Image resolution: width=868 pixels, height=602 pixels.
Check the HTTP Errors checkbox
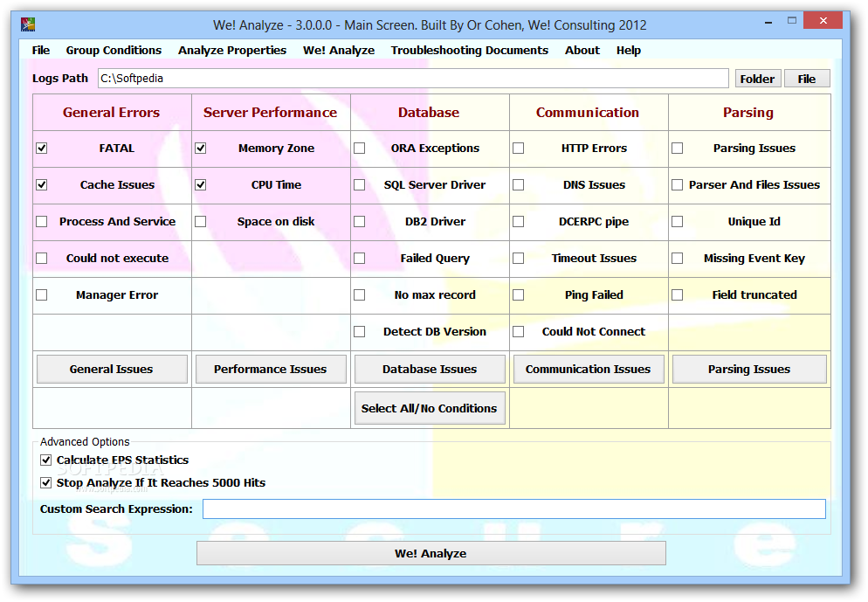[519, 149]
